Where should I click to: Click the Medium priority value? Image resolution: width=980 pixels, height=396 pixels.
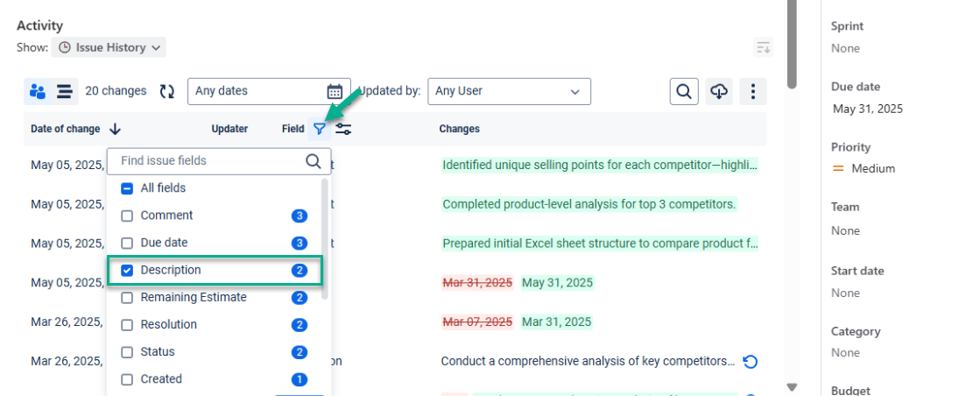point(873,168)
